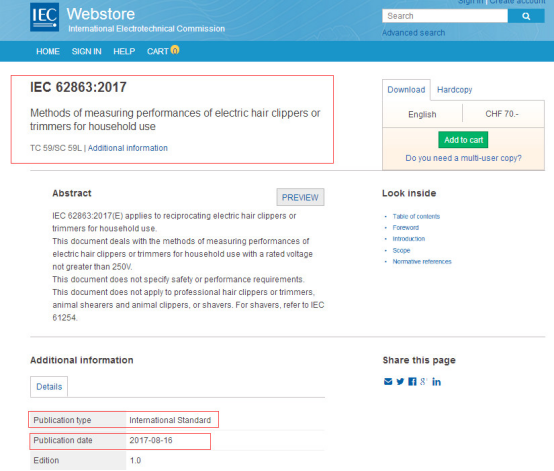Click the TC 59/SC 59L text
This screenshot has width=554, height=471.
[x=56, y=148]
